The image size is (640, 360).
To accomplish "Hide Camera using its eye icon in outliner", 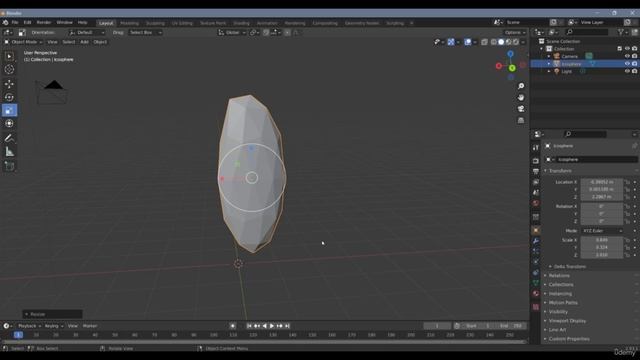I will pos(627,56).
